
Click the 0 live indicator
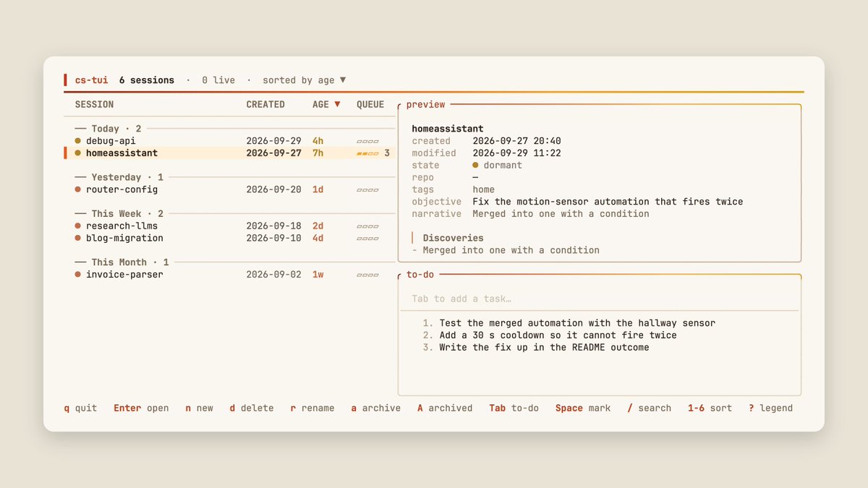coord(218,80)
